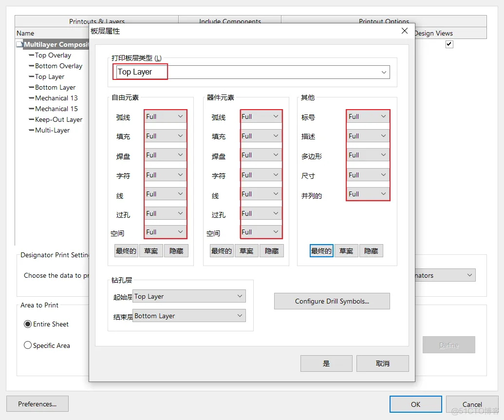
Task: Toggle the Design Views checkbox for Multilayer Composite
Action: click(x=449, y=44)
